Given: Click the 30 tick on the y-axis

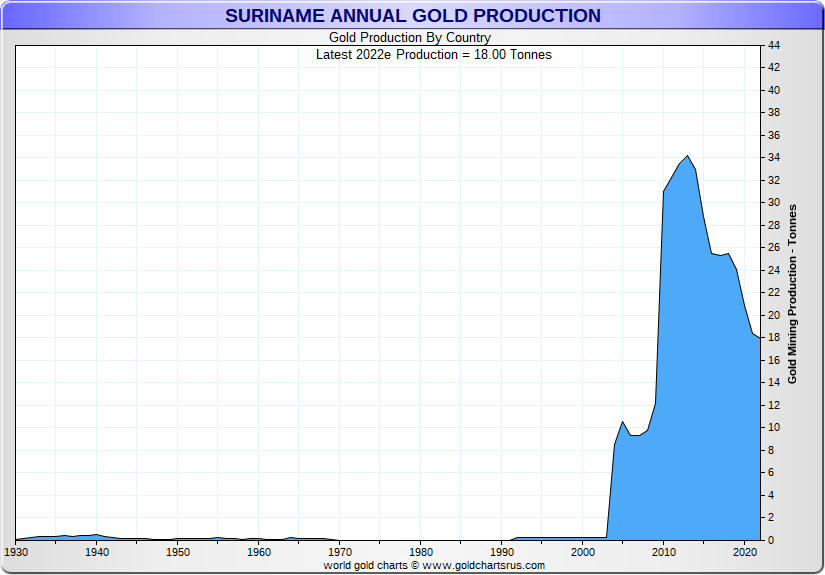Looking at the screenshot, I should point(774,202).
